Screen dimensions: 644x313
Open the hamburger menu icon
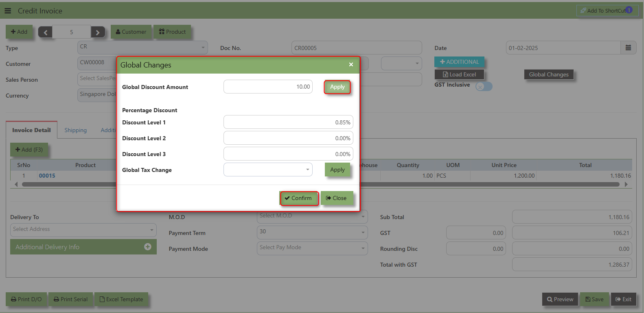pyautogui.click(x=8, y=11)
